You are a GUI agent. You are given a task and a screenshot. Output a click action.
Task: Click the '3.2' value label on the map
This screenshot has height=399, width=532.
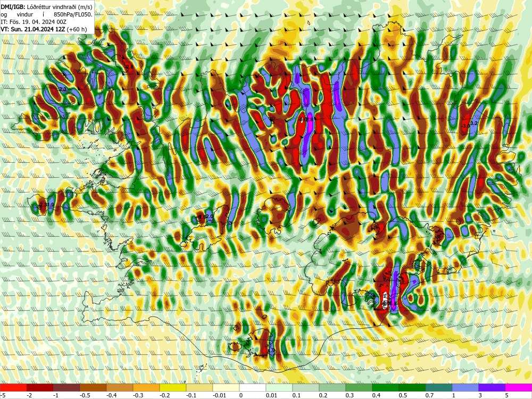[474, 123]
